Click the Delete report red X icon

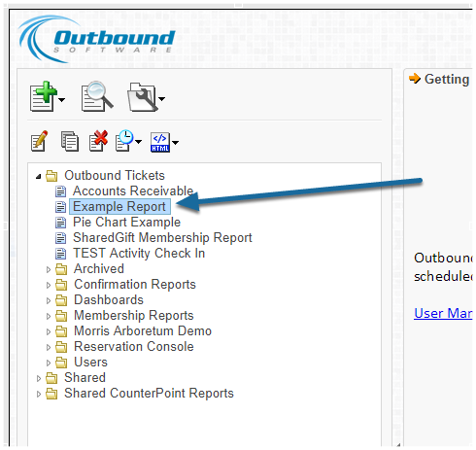tap(98, 141)
